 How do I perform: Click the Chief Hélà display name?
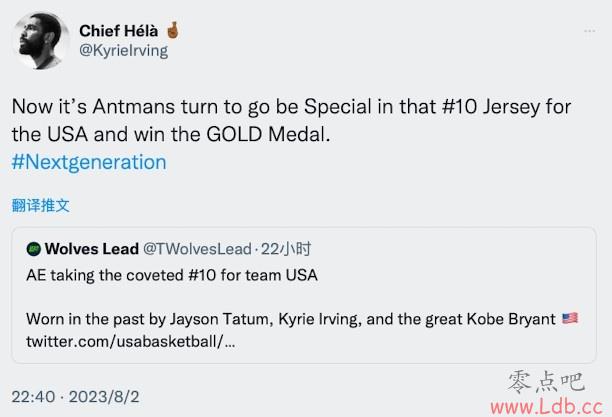(x=119, y=31)
